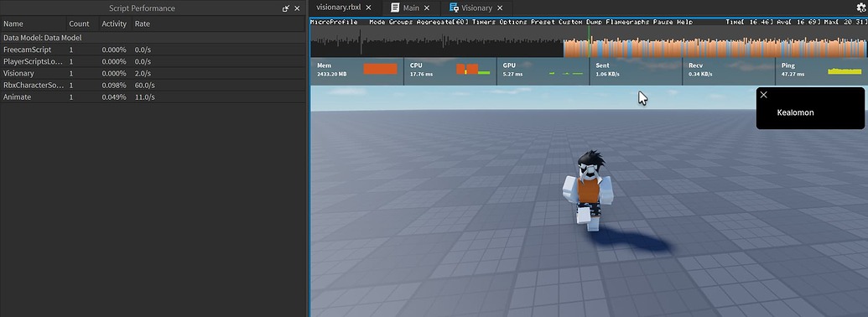Click the 2.0/s rate value

click(x=143, y=73)
